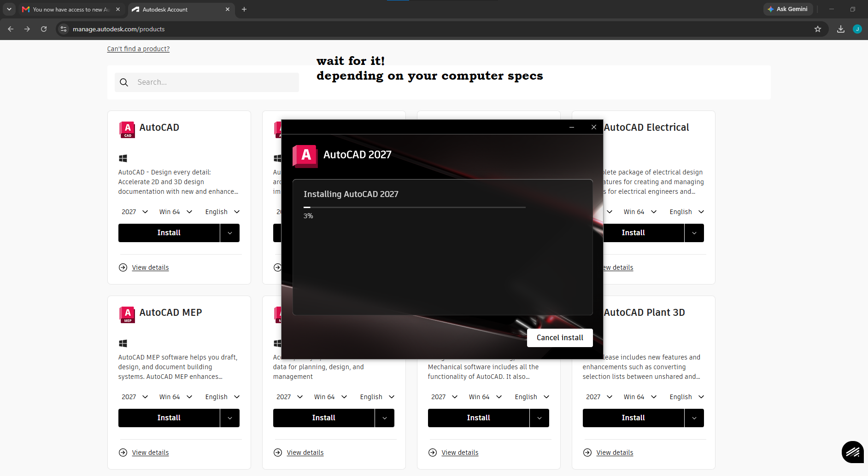868x476 pixels.
Task: Click the Windows platform icon on AutoCAD MEP card
Action: 123,343
